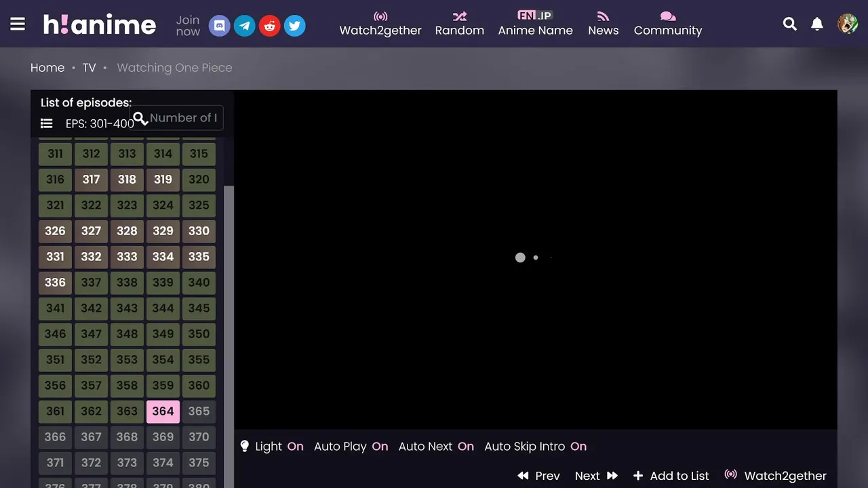Open the Community page
Screen dimensions: 868x488
(x=668, y=24)
